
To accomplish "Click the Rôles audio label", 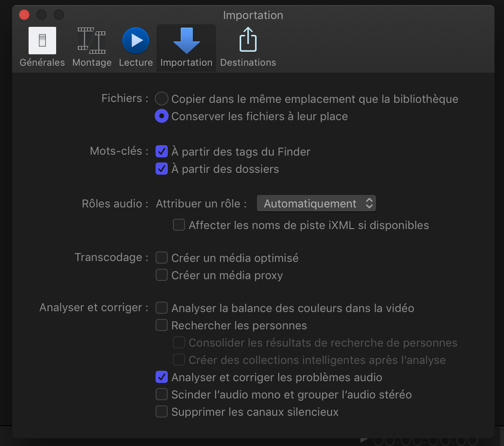I will click(115, 204).
